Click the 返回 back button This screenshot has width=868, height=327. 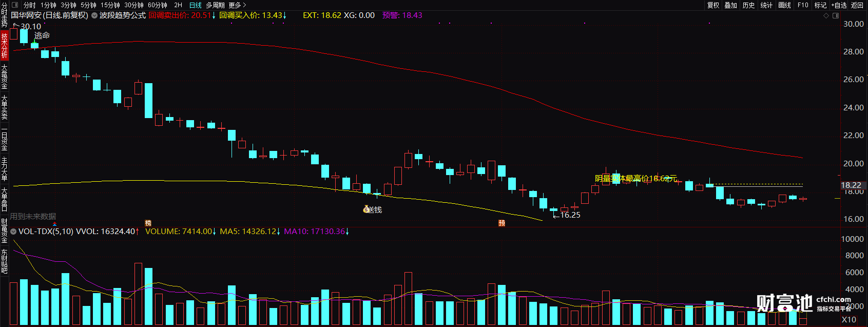[x=857, y=5]
